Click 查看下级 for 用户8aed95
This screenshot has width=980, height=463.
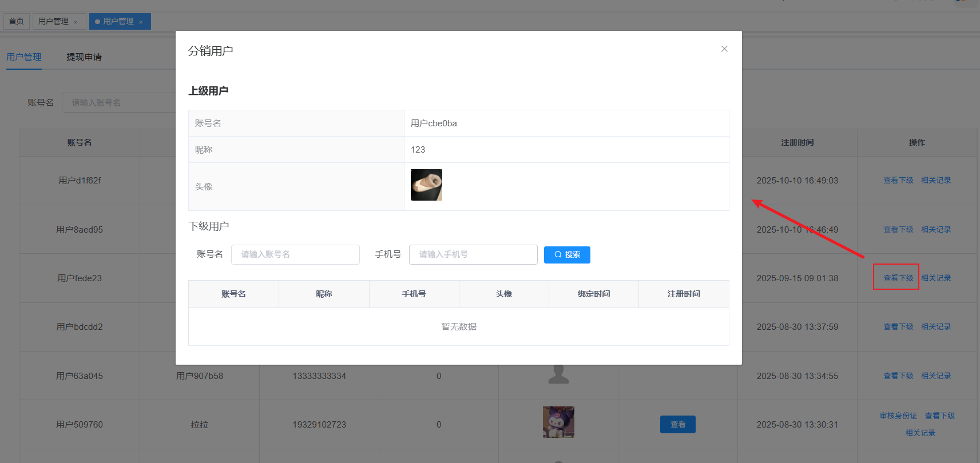[898, 230]
